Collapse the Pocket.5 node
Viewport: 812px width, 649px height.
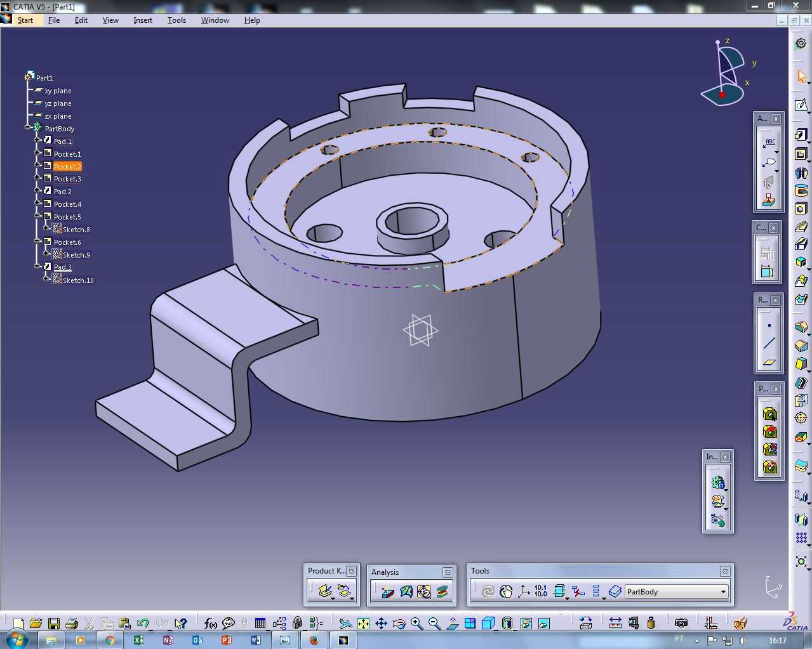[37, 216]
